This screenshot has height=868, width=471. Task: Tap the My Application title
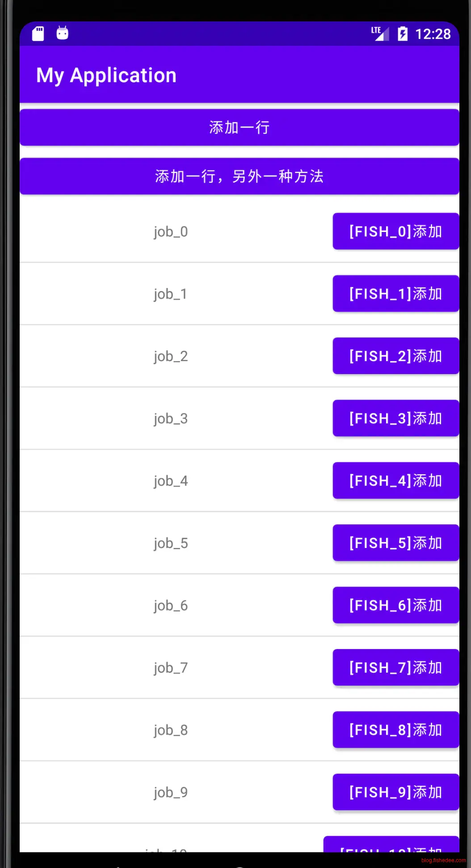point(106,75)
